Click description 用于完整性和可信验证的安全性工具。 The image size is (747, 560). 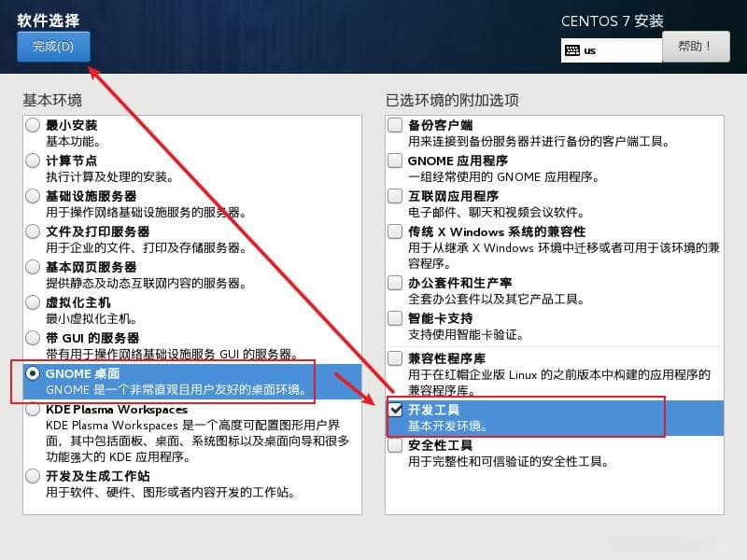click(x=508, y=461)
